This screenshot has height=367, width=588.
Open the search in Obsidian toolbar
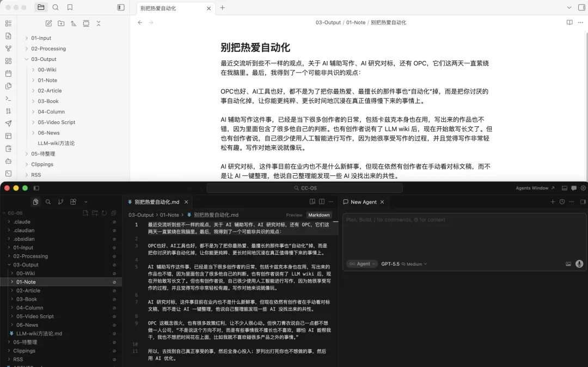tap(56, 8)
